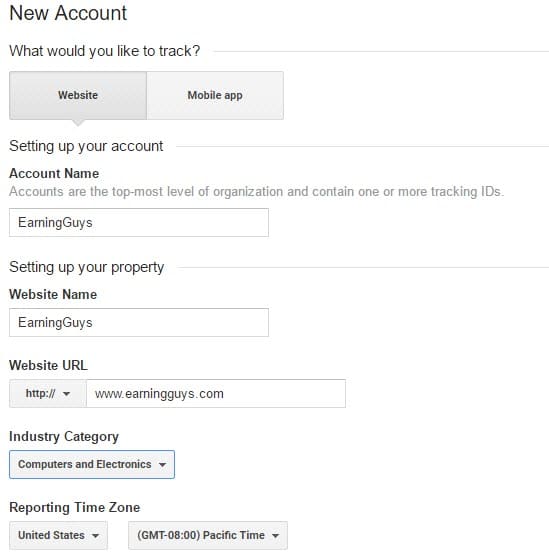Click the Reporting Time Zone label
This screenshot has height=556, width=549.
(x=75, y=507)
